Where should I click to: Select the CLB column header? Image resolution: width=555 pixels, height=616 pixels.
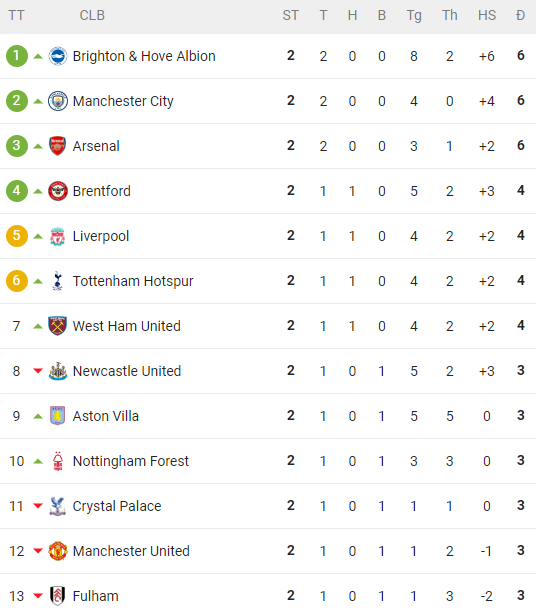pos(92,15)
